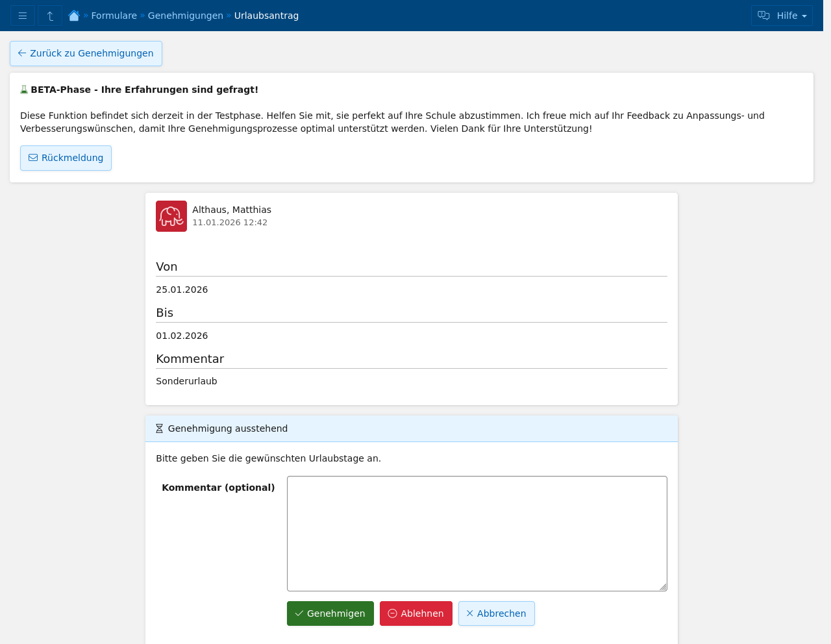
Task: Focus the Kommentar (optional) text area
Action: (477, 533)
